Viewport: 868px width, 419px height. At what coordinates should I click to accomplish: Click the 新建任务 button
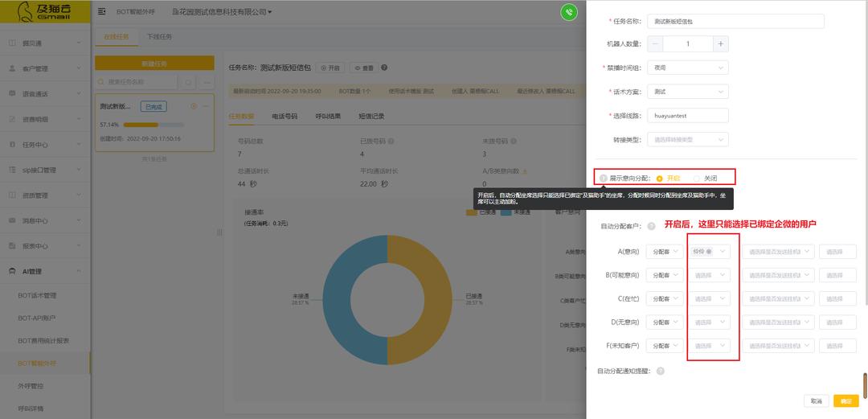(x=154, y=64)
